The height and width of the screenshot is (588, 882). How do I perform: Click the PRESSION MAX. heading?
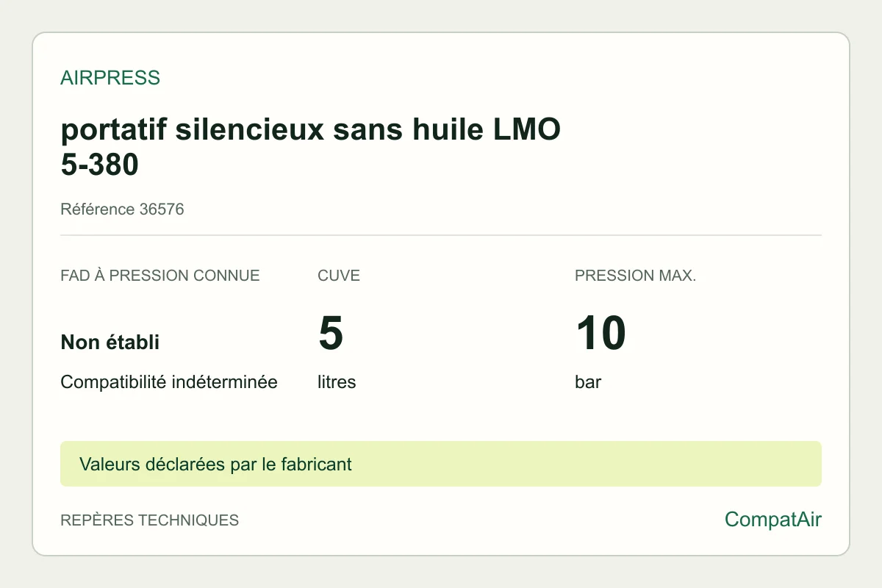point(636,276)
